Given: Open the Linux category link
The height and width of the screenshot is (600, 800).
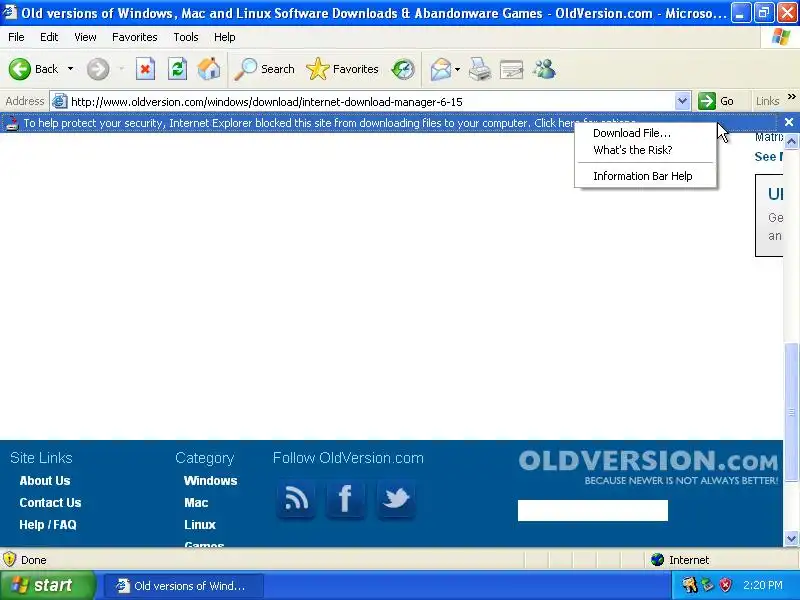Looking at the screenshot, I should pyautogui.click(x=199, y=524).
